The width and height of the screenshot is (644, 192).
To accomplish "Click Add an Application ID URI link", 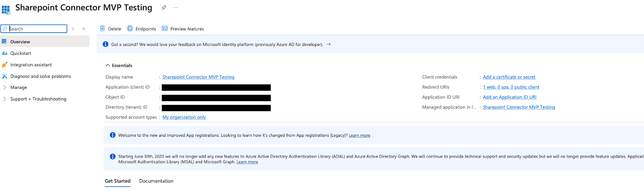I will coord(510,97).
